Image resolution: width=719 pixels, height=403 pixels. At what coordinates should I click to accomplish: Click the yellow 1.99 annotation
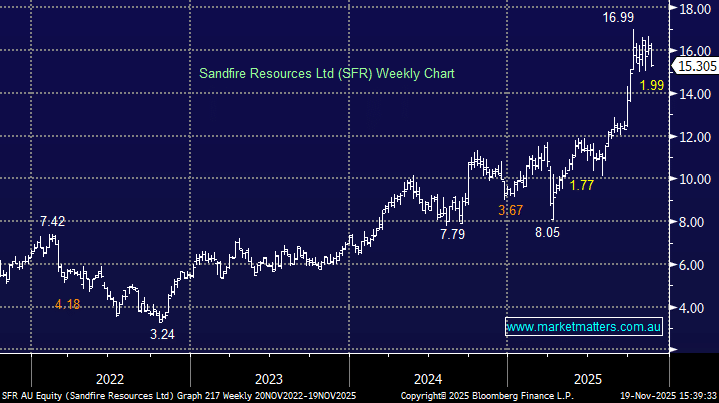click(651, 88)
